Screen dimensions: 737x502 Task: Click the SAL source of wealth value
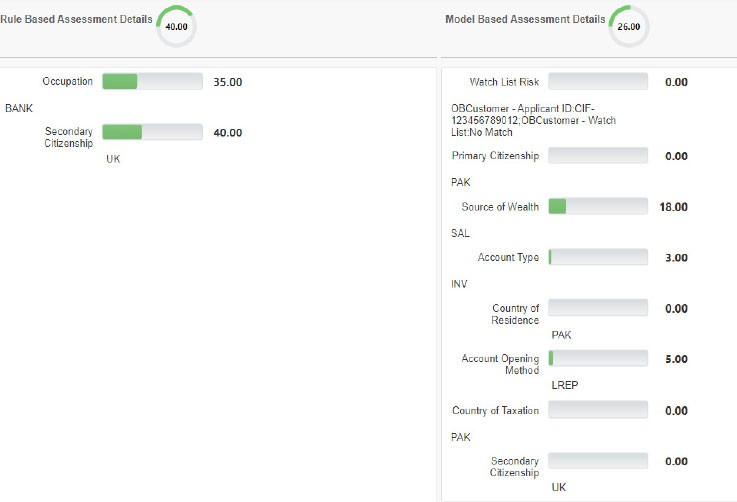460,233
